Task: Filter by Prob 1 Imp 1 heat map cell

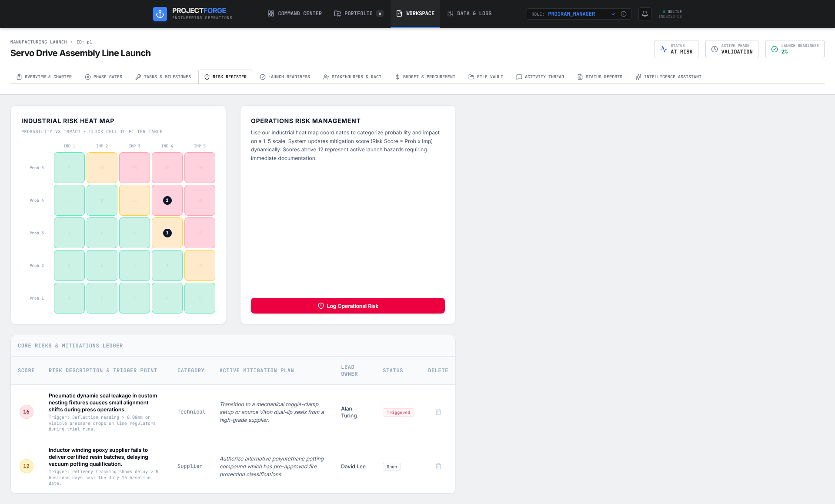Action: click(x=69, y=298)
